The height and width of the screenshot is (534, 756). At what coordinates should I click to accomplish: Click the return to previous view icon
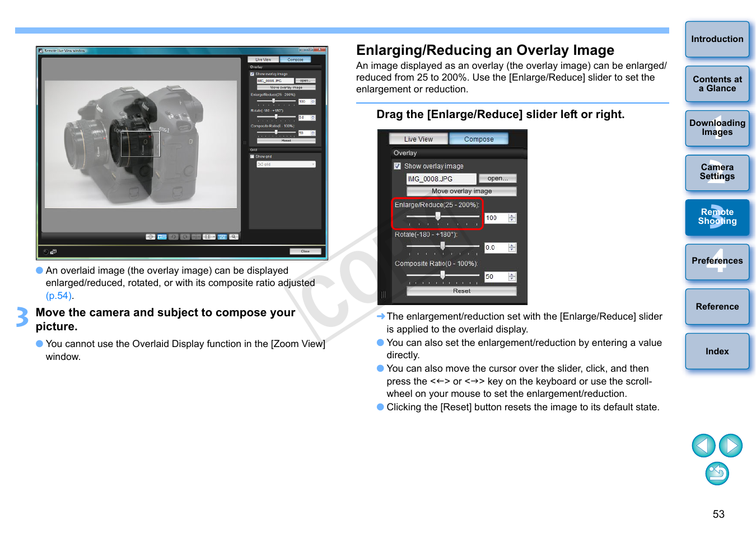point(717,474)
